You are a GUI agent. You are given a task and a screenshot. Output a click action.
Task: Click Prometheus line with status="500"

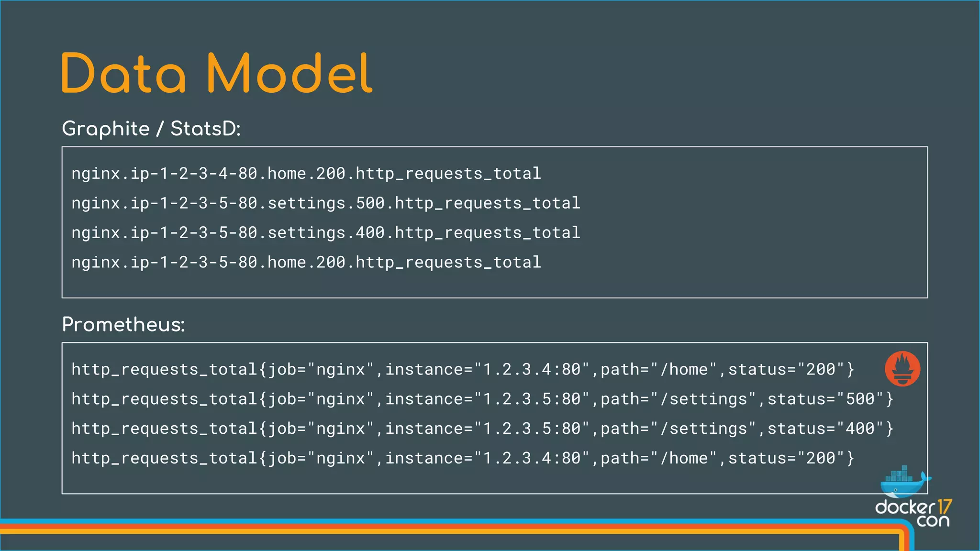[482, 399]
